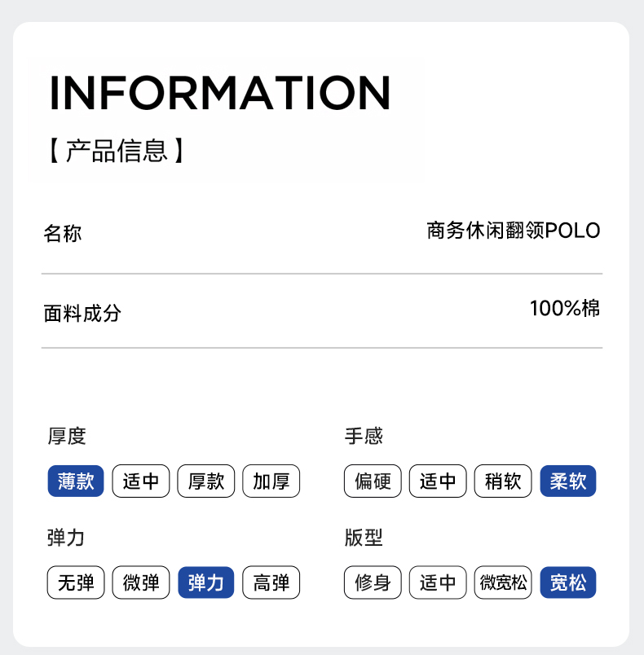Click the 微宽松 fit chip

[503, 583]
